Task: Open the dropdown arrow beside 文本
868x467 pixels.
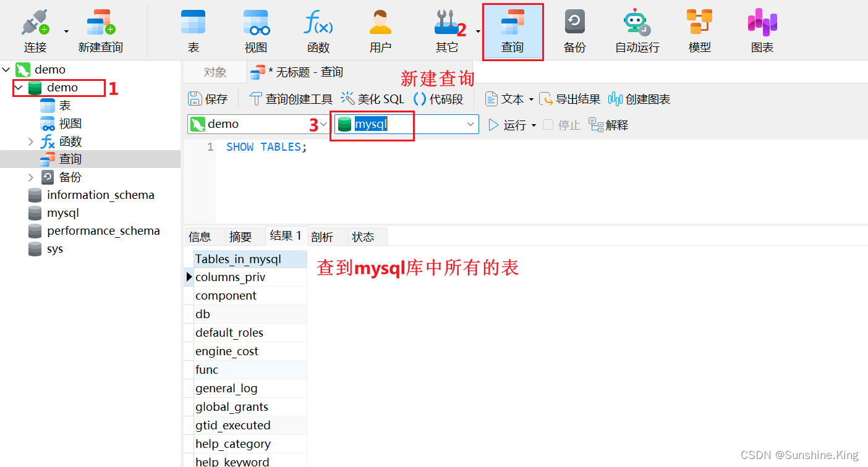Action: [530, 99]
